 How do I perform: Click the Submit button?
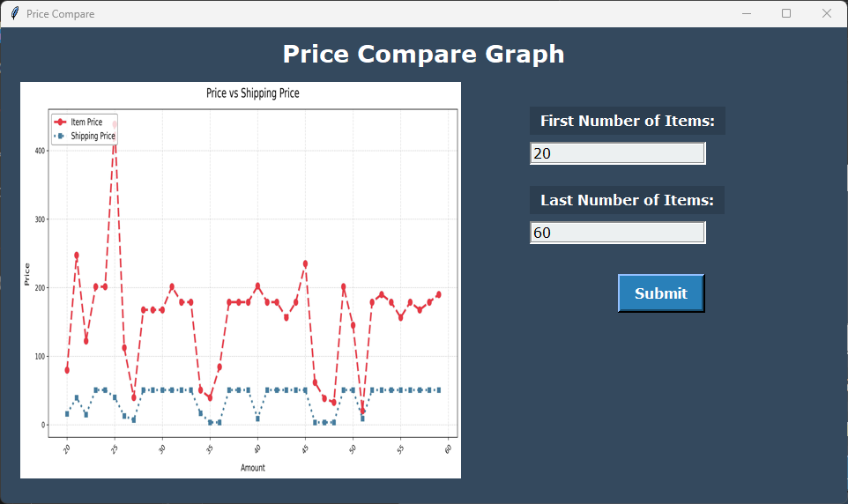pos(661,293)
